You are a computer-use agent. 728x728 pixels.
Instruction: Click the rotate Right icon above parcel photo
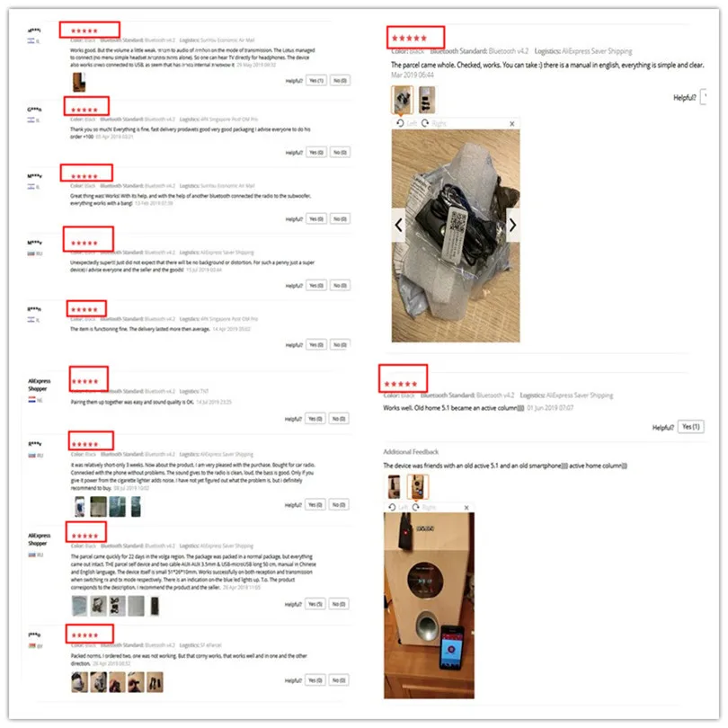pyautogui.click(x=425, y=123)
